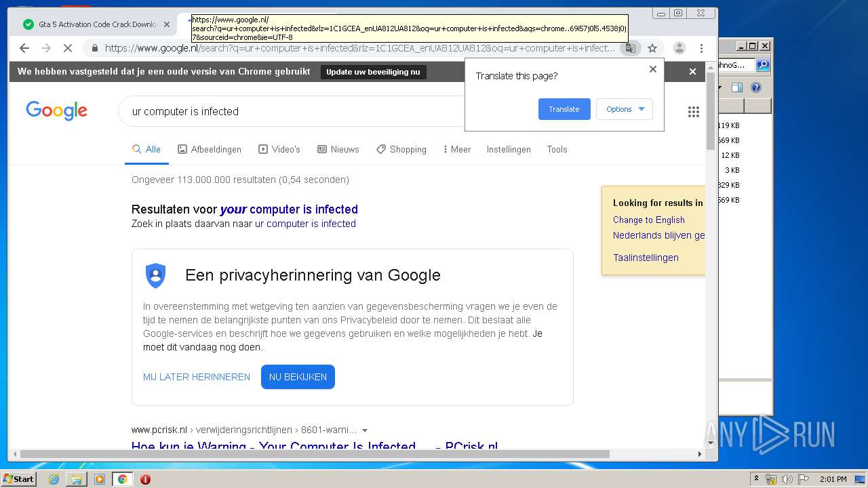This screenshot has width=868, height=488.
Task: Open Instellingen search settings
Action: [509, 149]
